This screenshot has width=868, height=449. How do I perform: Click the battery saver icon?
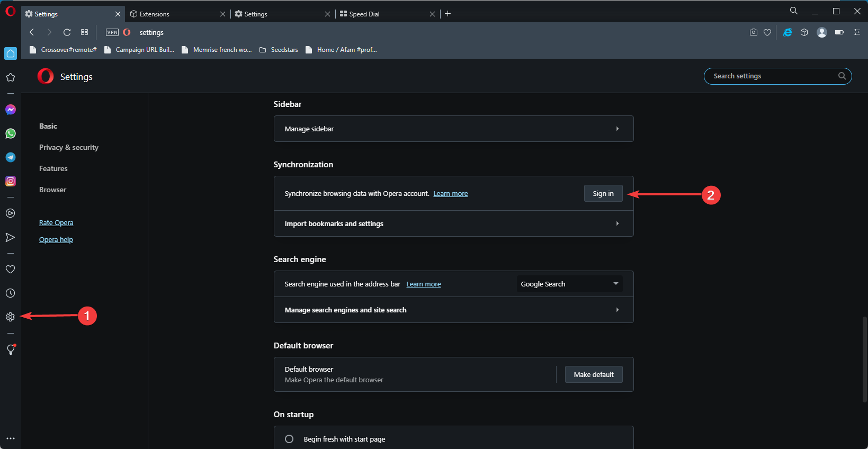pyautogui.click(x=839, y=32)
